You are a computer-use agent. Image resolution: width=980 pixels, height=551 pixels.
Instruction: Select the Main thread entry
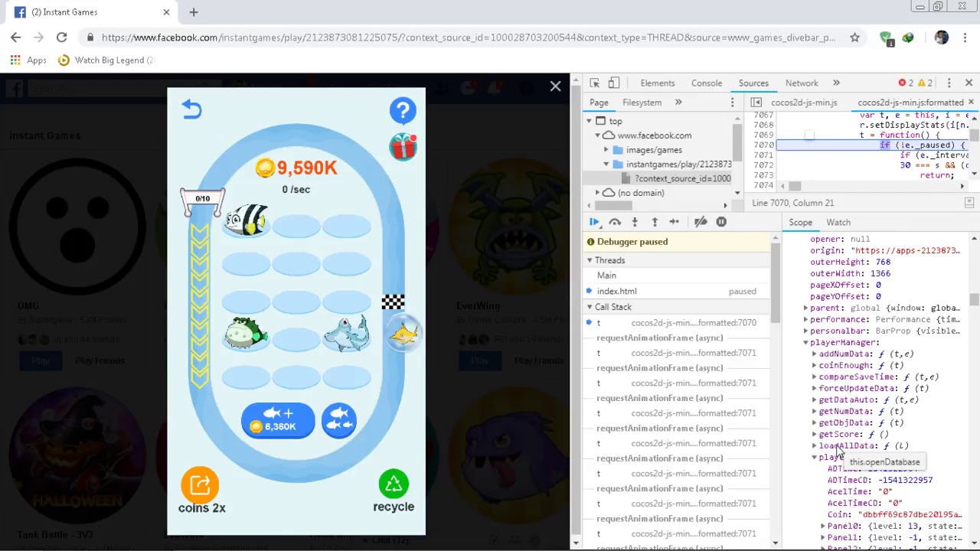click(677, 275)
